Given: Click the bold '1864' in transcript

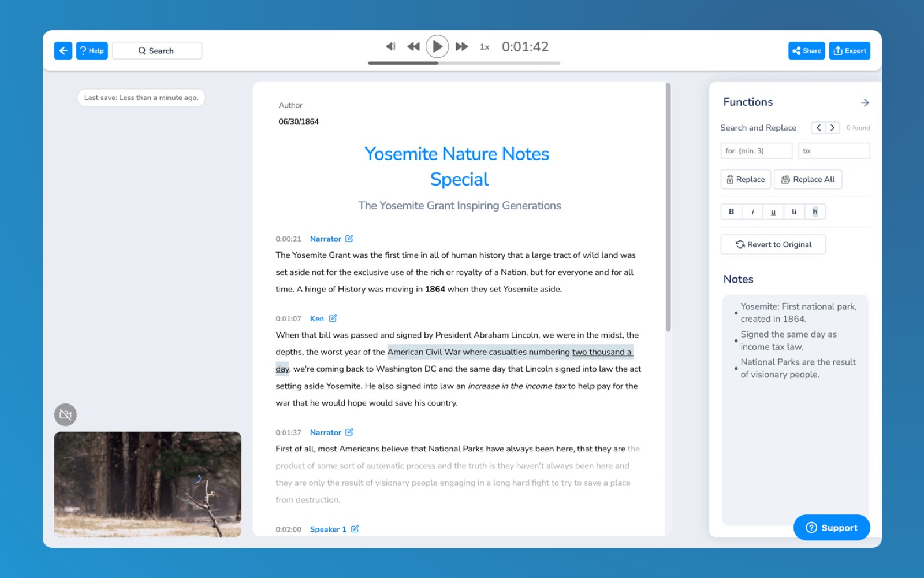Looking at the screenshot, I should [x=435, y=289].
